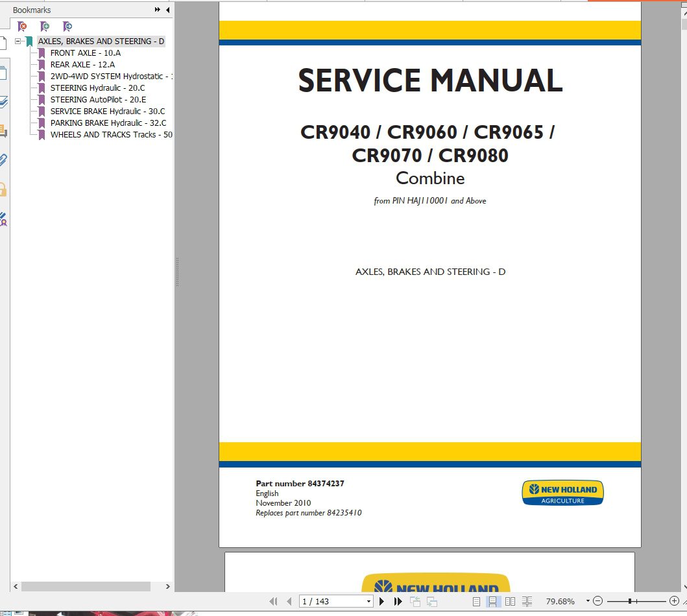Open the STEERING AutoPilot - 20.E bookmark
Screen dimensions: 687x616
[x=98, y=100]
